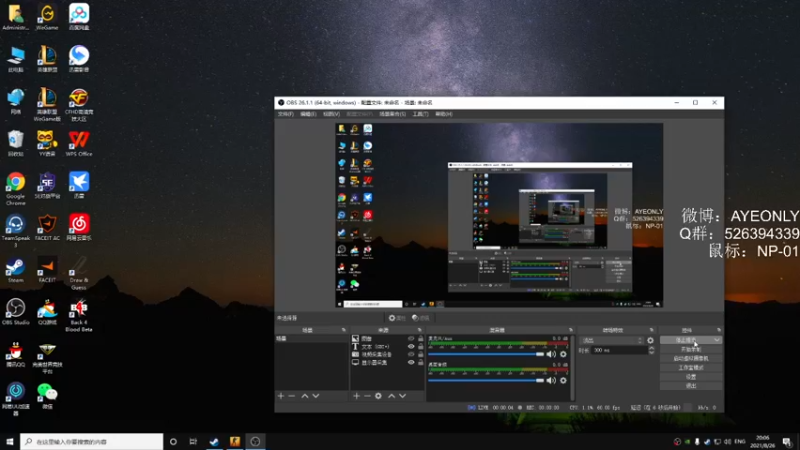The width and height of the screenshot is (800, 450).
Task: Add a new source with plus icon
Action: 356,396
